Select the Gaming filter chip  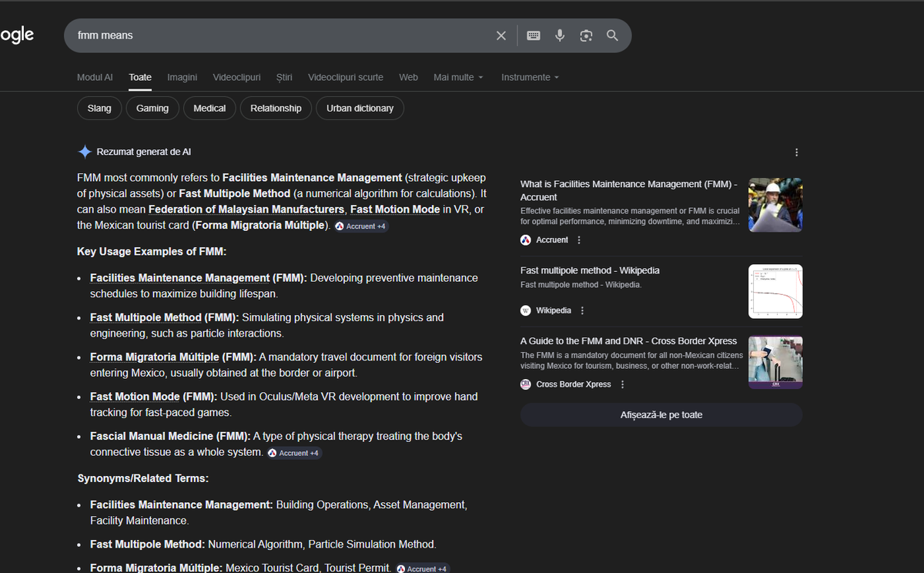click(x=152, y=109)
